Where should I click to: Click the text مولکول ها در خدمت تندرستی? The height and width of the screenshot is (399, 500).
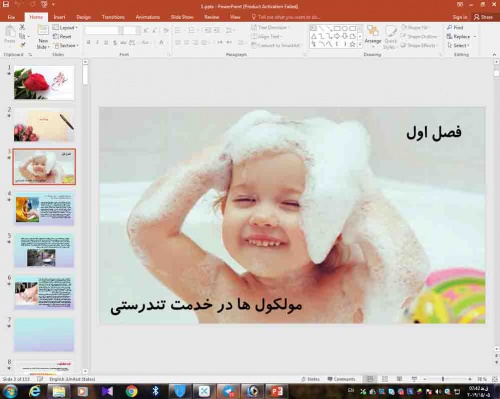tap(206, 306)
